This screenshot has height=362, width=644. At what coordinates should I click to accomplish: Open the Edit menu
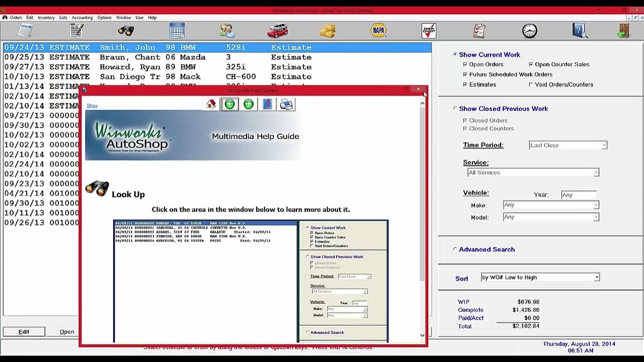click(x=30, y=18)
